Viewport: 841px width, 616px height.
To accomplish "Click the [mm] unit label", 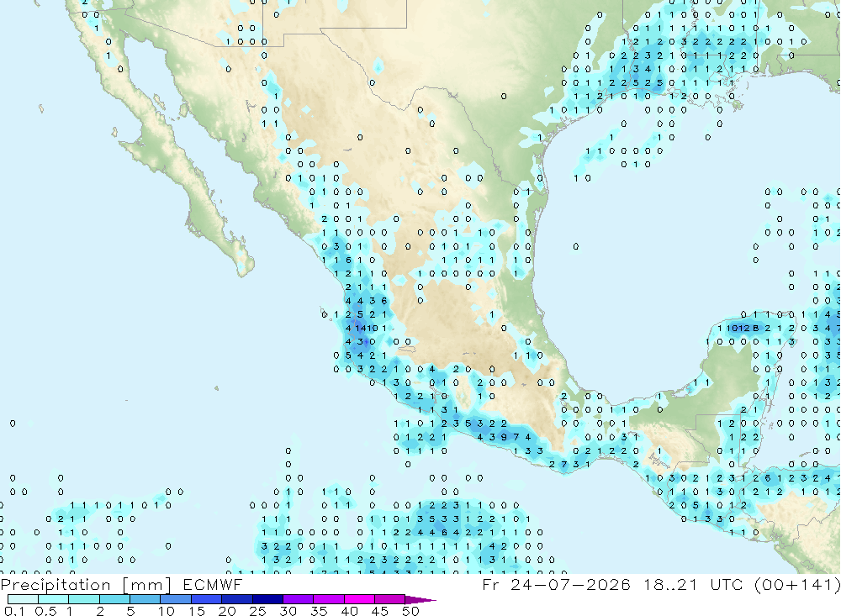I will coord(147,584).
